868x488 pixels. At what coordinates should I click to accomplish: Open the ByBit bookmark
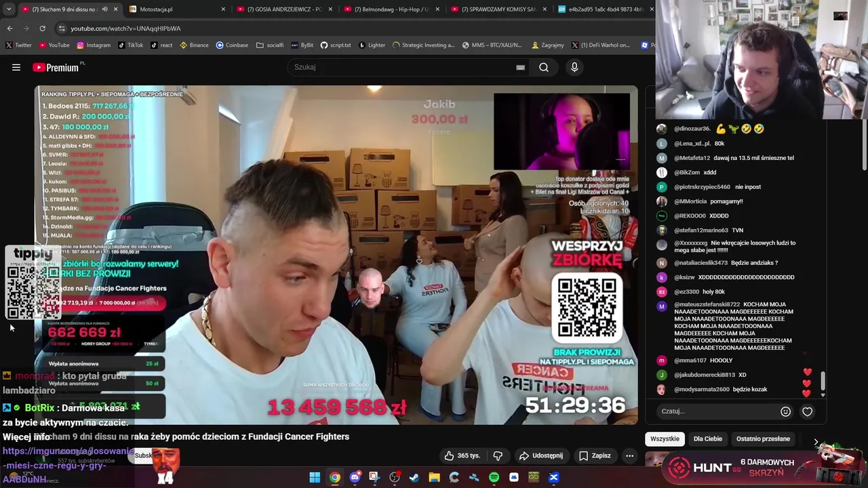point(302,45)
